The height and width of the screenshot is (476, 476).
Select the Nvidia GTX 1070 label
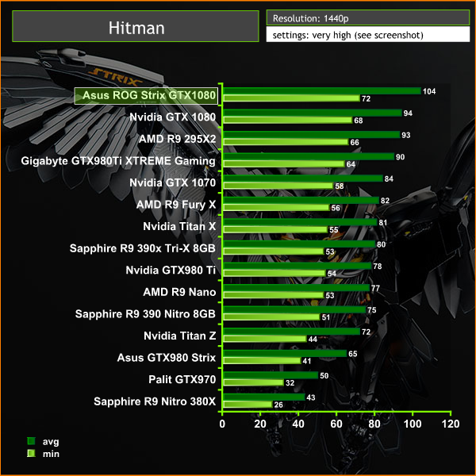coord(172,182)
